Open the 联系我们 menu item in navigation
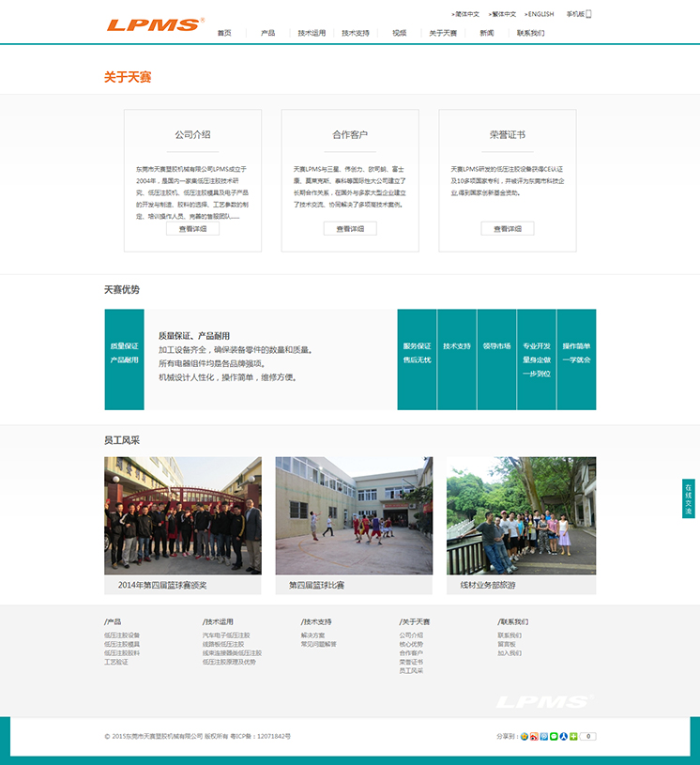The height and width of the screenshot is (765, 700). point(531,33)
